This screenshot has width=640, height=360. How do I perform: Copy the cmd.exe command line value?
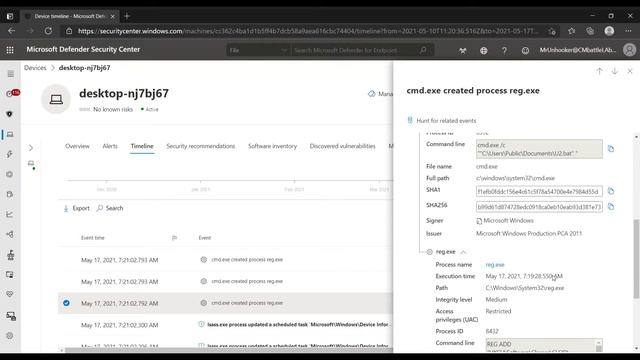click(611, 149)
